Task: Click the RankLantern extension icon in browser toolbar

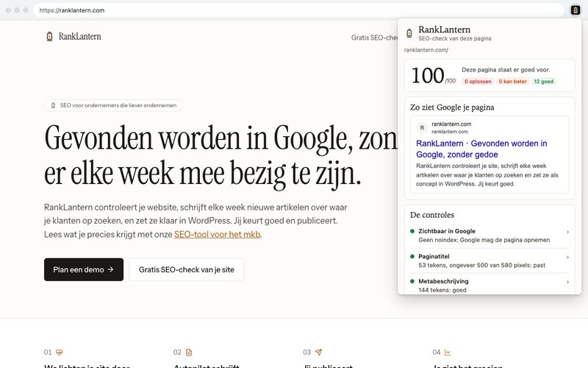Action: tap(576, 10)
